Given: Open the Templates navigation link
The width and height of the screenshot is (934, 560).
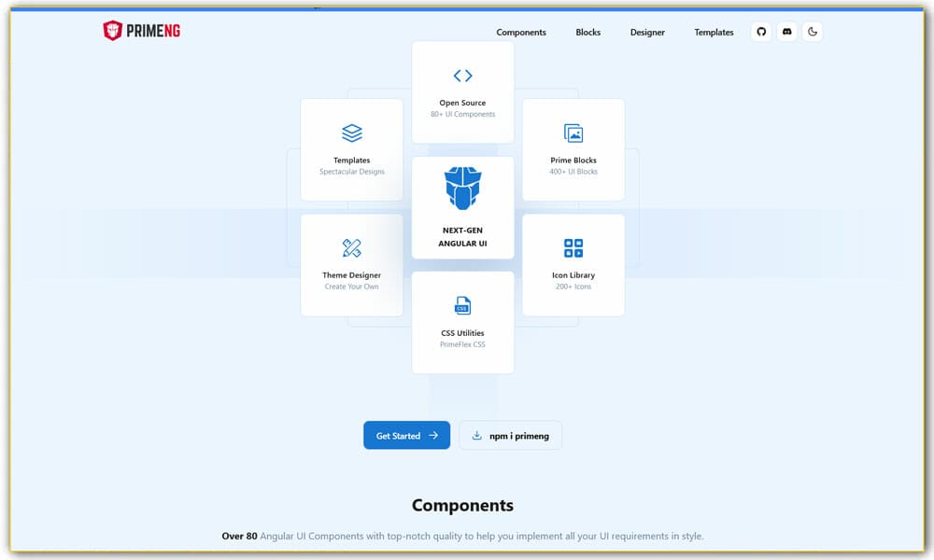Looking at the screenshot, I should pos(714,33).
